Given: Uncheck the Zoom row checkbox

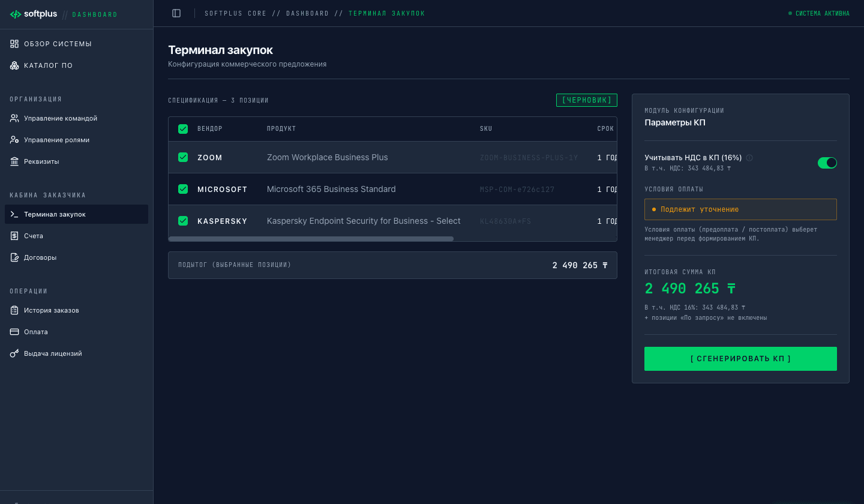Looking at the screenshot, I should (183, 157).
